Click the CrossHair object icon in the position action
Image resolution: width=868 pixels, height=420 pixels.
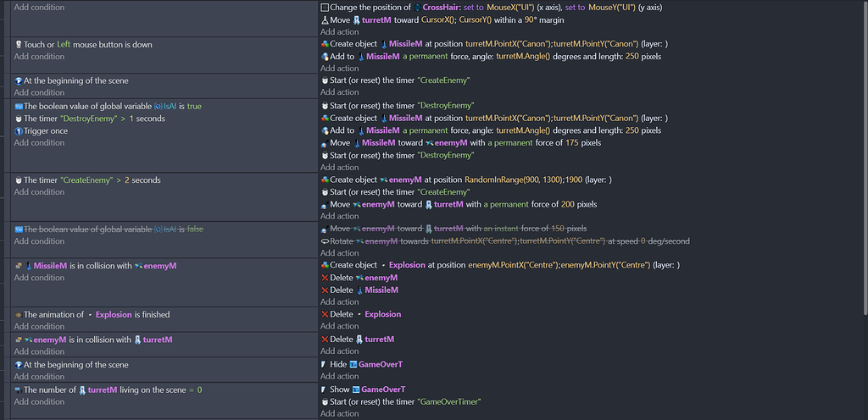coord(417,8)
